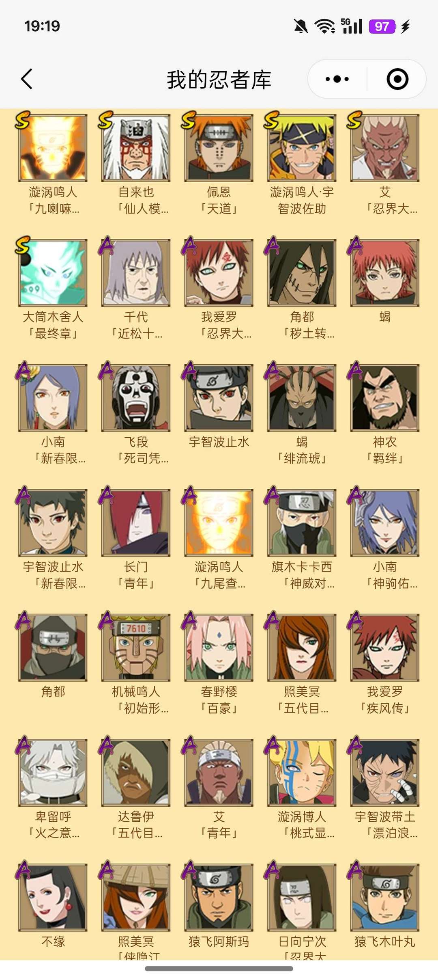
Task: Click the 我爱罗「疾风传」name label
Action: pyautogui.click(x=385, y=700)
